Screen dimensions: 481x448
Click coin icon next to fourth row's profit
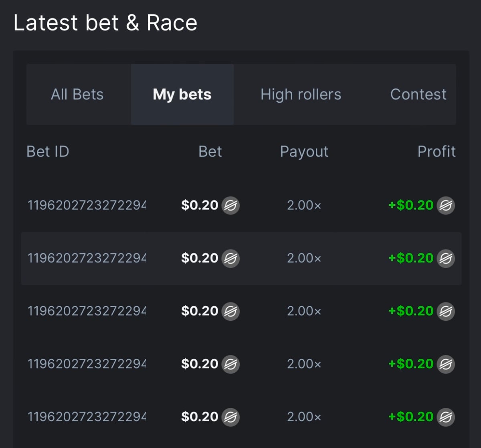pos(445,364)
